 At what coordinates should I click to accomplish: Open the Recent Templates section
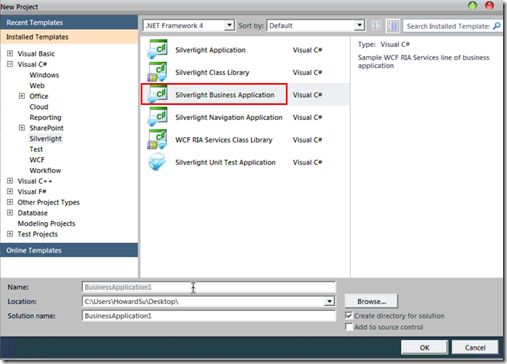point(69,22)
